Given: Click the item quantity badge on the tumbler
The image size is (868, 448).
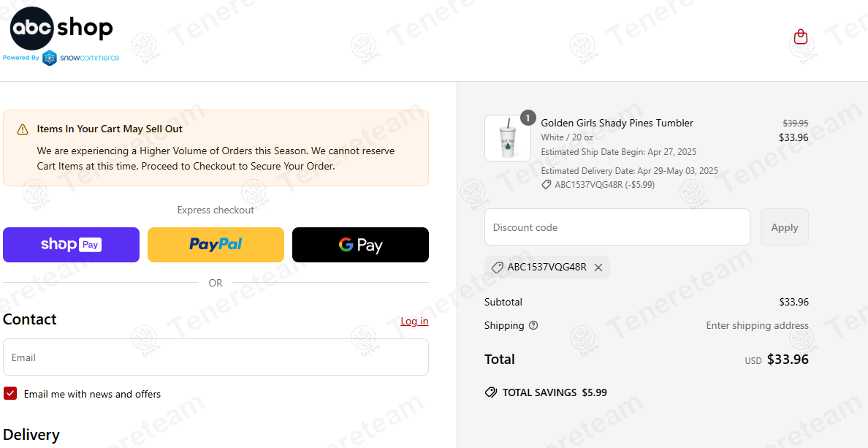Looking at the screenshot, I should pos(528,118).
